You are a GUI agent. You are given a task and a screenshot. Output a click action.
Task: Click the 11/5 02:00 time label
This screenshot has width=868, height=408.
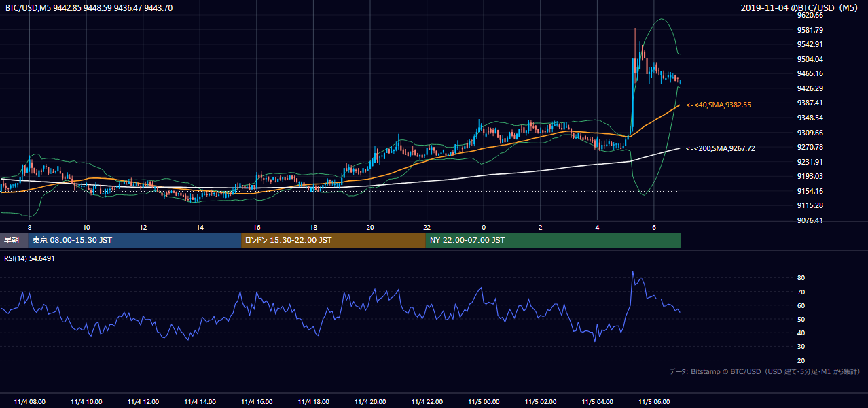tap(541, 401)
